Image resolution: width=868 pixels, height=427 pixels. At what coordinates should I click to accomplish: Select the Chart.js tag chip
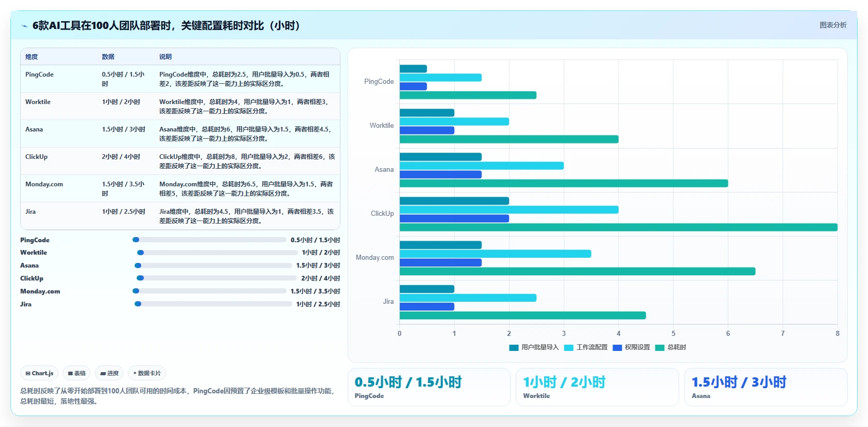pyautogui.click(x=39, y=373)
